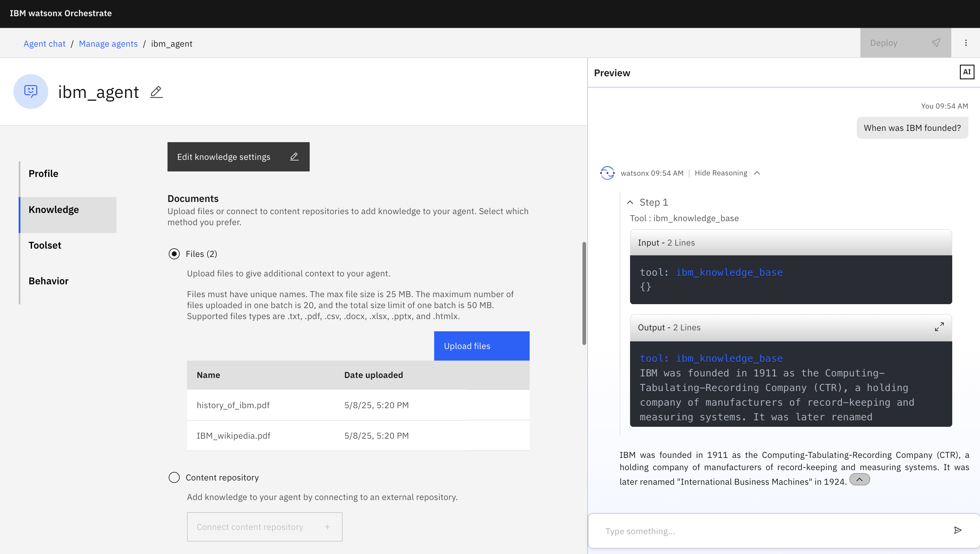The width and height of the screenshot is (980, 554).
Task: Click the ibm_agent avatar icon
Action: click(x=31, y=91)
